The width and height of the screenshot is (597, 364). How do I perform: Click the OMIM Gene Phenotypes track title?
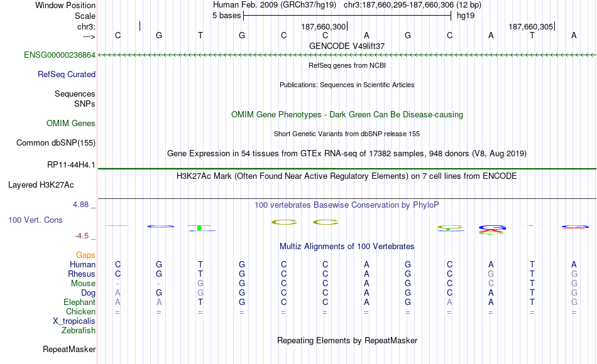point(347,114)
